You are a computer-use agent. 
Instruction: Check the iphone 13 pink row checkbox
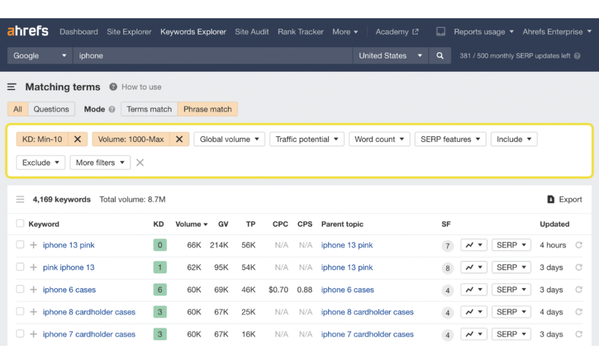click(20, 245)
